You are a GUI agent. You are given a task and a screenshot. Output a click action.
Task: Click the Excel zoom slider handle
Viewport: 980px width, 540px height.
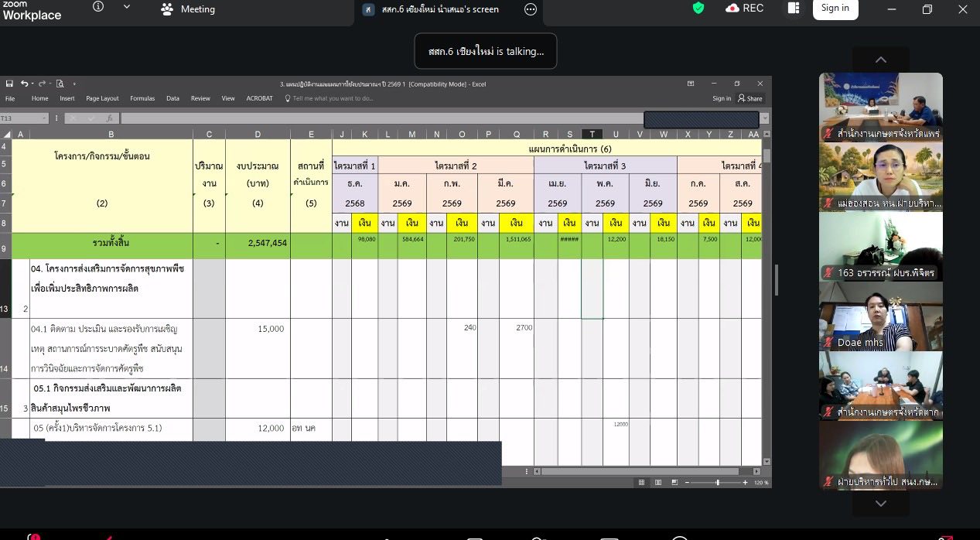point(717,482)
